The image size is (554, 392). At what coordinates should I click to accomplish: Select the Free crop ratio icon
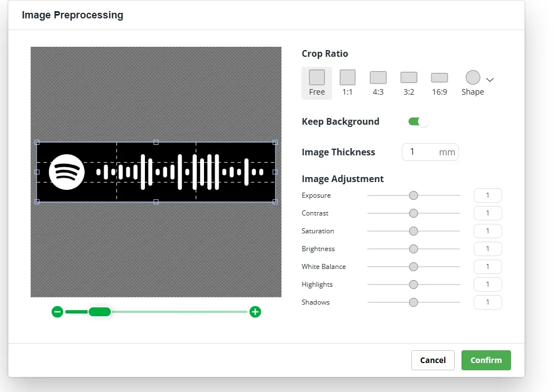pyautogui.click(x=317, y=77)
